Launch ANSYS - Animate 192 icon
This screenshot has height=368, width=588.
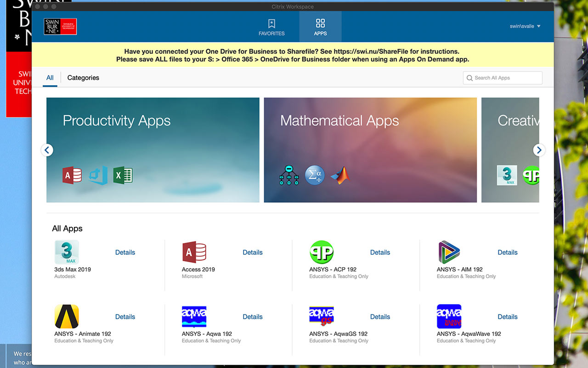tap(67, 316)
